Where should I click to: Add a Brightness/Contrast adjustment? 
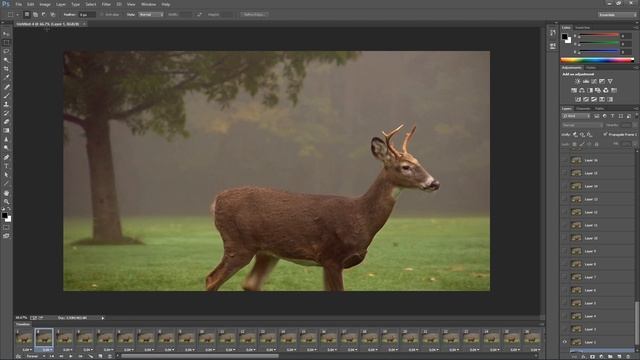(578, 82)
